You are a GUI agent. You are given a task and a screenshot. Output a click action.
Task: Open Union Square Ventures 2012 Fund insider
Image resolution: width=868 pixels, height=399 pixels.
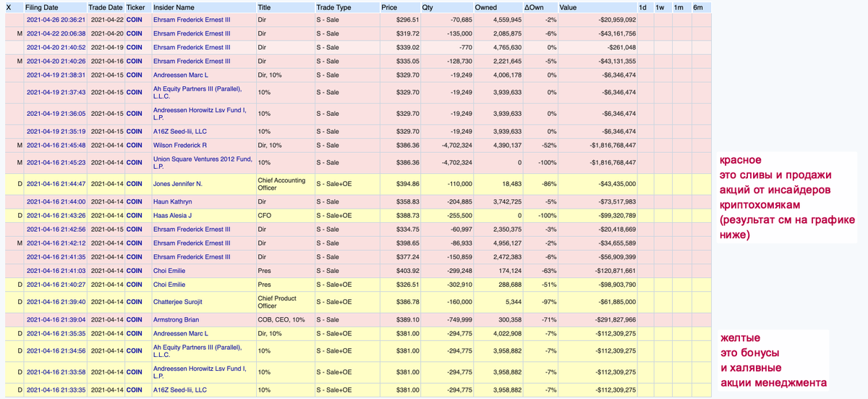point(202,162)
